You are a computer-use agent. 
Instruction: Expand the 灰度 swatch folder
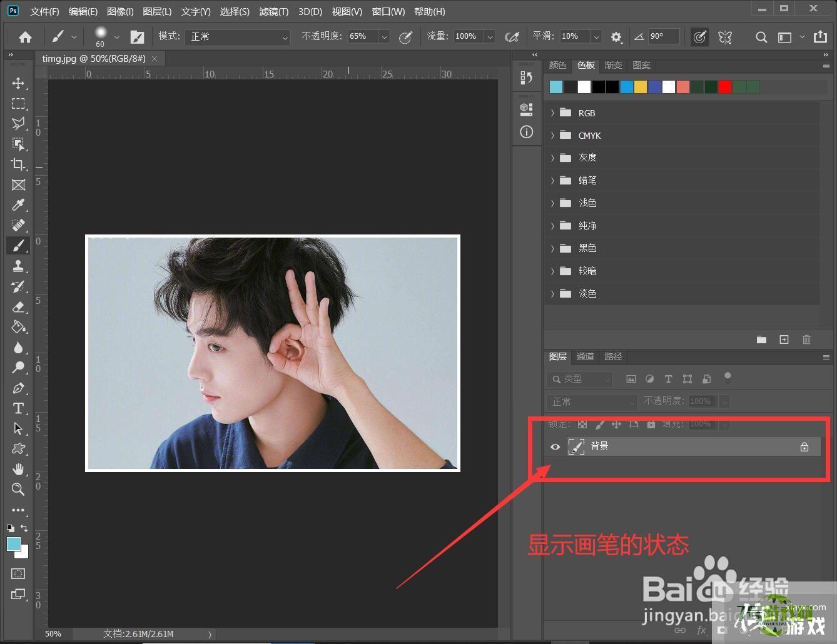click(552, 158)
